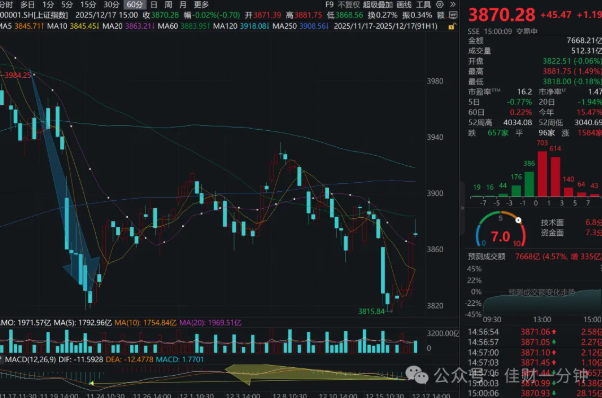This screenshot has height=398, width=602.
Task: Expand more toolbar options via » chevron
Action: [x=453, y=5]
